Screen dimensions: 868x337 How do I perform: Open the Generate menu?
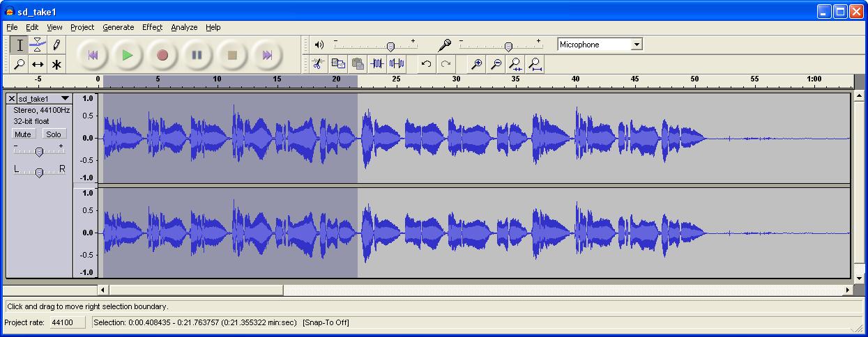point(118,27)
